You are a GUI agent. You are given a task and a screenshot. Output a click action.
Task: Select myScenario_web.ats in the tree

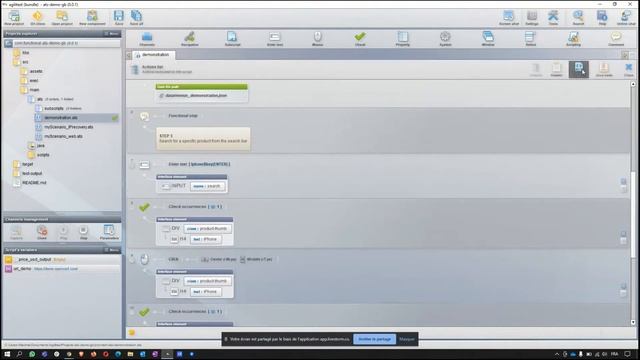coord(63,136)
